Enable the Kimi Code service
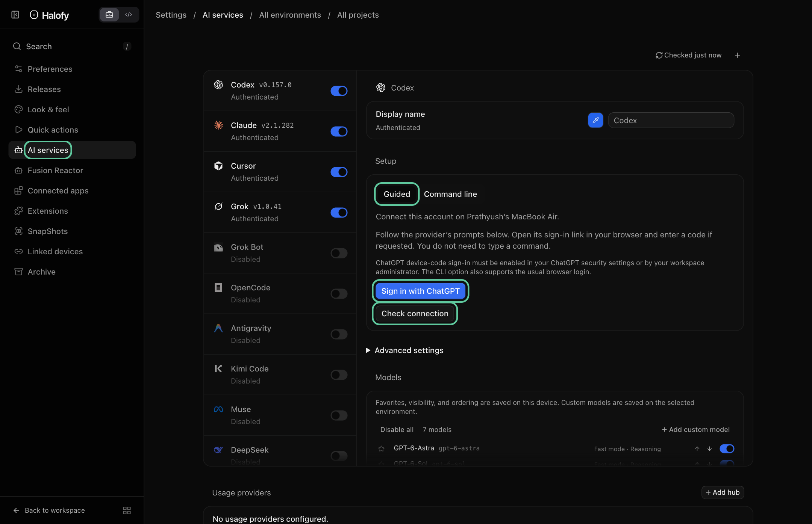The height and width of the screenshot is (524, 812). click(339, 375)
